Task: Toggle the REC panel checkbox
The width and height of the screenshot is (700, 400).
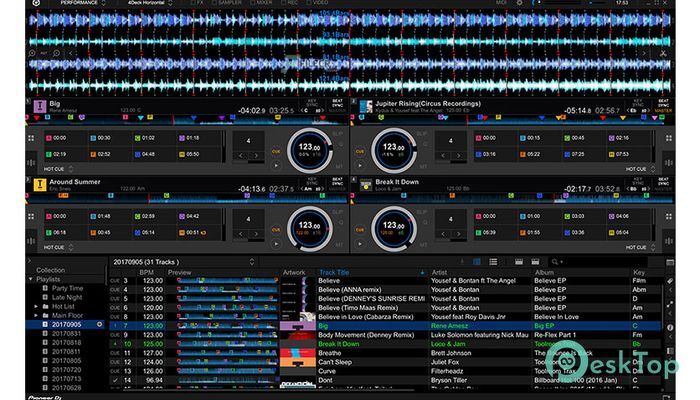Action: click(x=290, y=3)
